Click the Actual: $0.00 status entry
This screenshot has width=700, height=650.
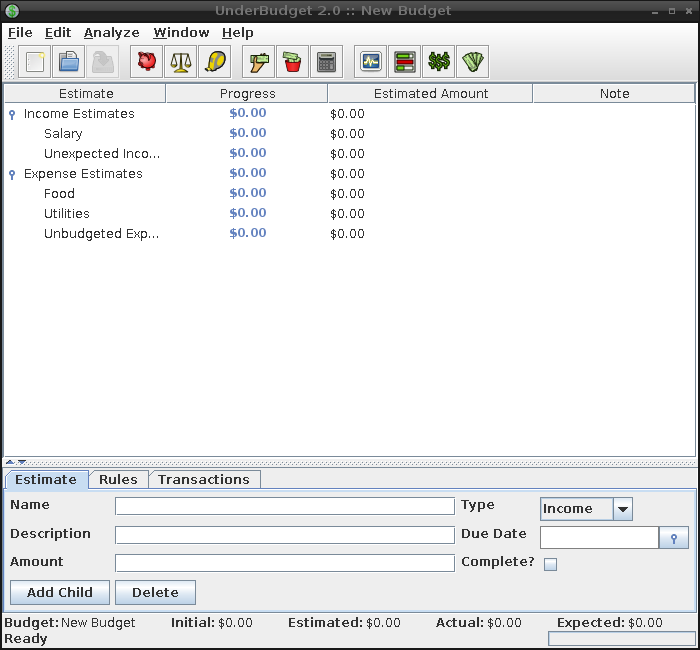point(479,622)
